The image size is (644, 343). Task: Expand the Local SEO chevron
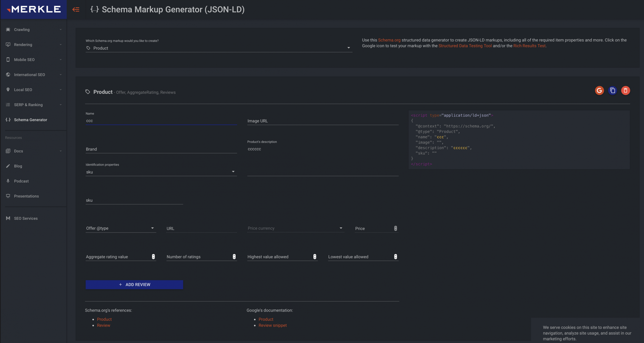[61, 90]
